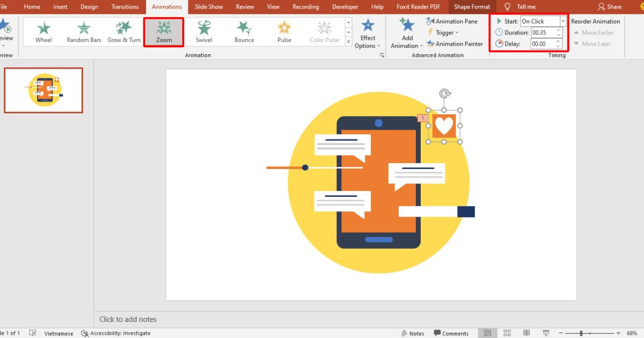
Task: Switch to the Transitions tab
Action: click(x=125, y=6)
